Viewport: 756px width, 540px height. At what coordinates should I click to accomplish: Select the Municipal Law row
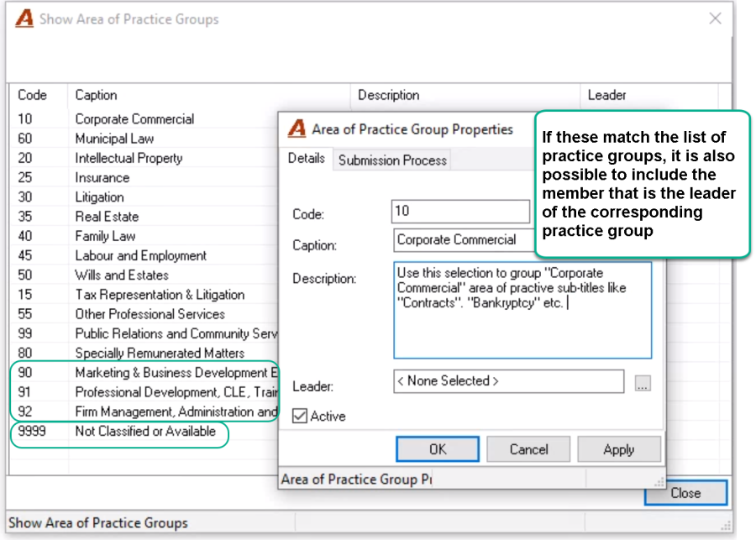point(144,139)
